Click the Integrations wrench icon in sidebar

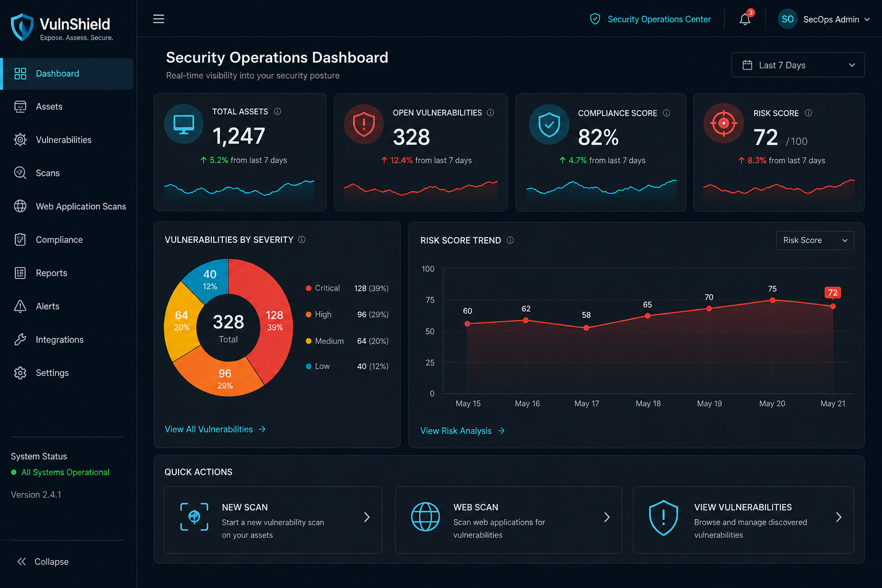(x=20, y=339)
